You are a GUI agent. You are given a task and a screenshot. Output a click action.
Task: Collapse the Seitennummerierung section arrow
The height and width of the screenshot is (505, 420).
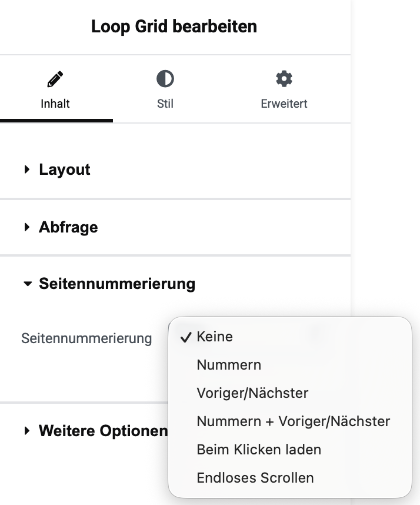27,284
